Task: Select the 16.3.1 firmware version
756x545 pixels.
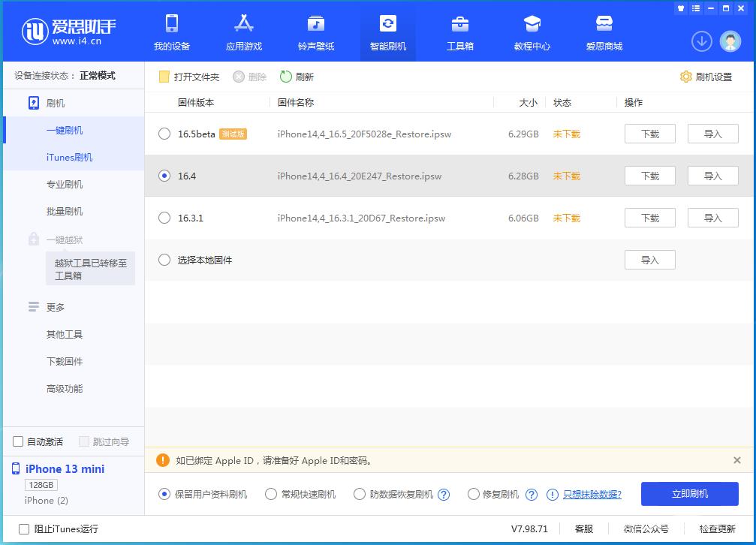Action: pyautogui.click(x=164, y=218)
